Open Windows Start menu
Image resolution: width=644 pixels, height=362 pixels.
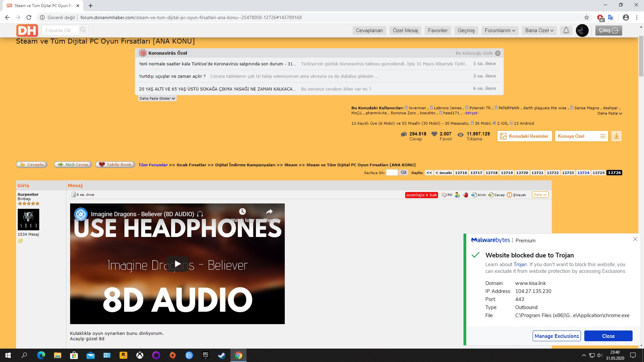(8, 355)
